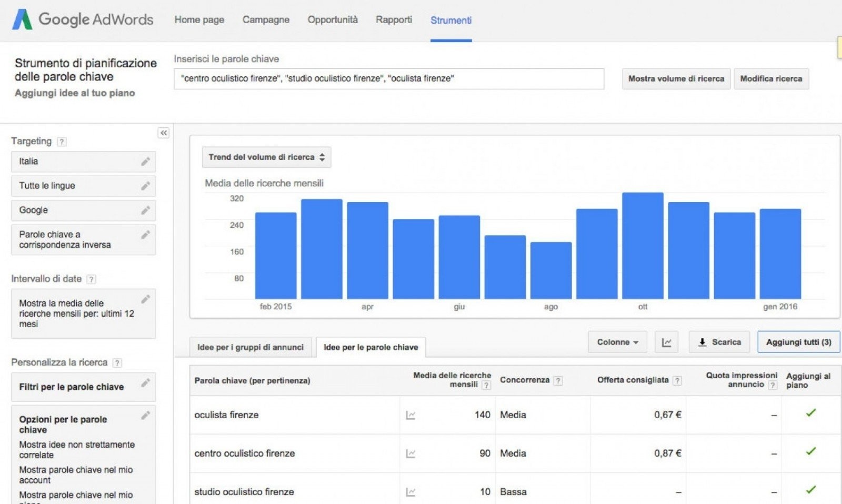Open the Rapporti menu
Screen dimensions: 842x504
pos(394,20)
